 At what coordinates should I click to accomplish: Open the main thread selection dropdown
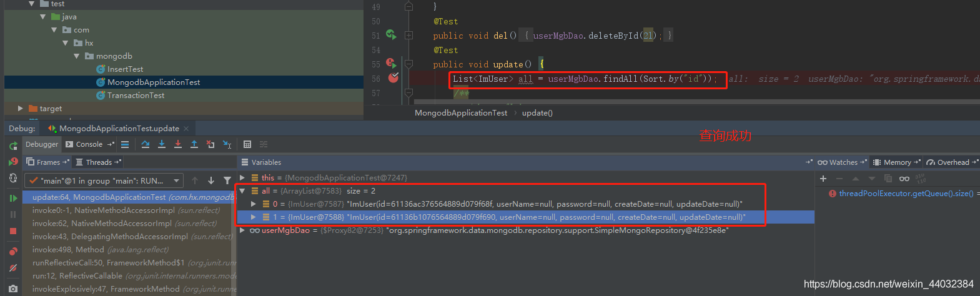[x=104, y=180]
